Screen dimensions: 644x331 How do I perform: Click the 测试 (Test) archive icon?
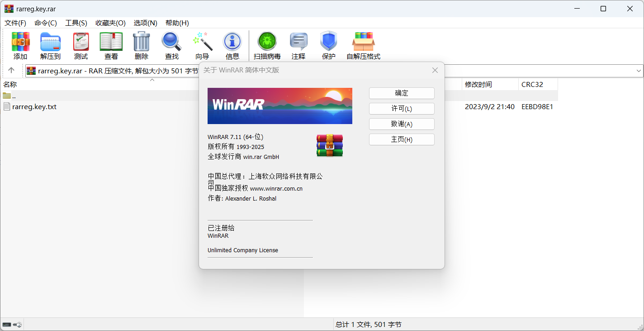pyautogui.click(x=81, y=42)
